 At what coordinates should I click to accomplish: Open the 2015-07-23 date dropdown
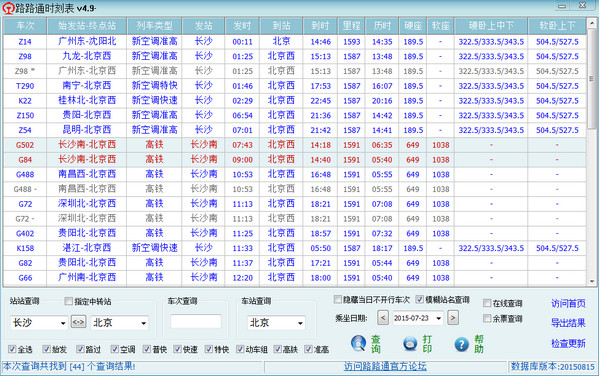[439, 318]
